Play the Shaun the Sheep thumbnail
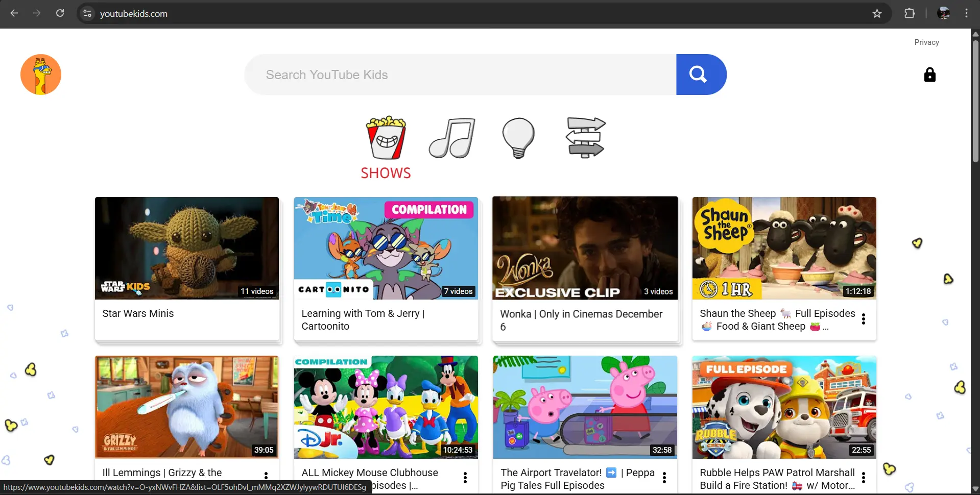Viewport: 980px width, 495px height. click(784, 248)
